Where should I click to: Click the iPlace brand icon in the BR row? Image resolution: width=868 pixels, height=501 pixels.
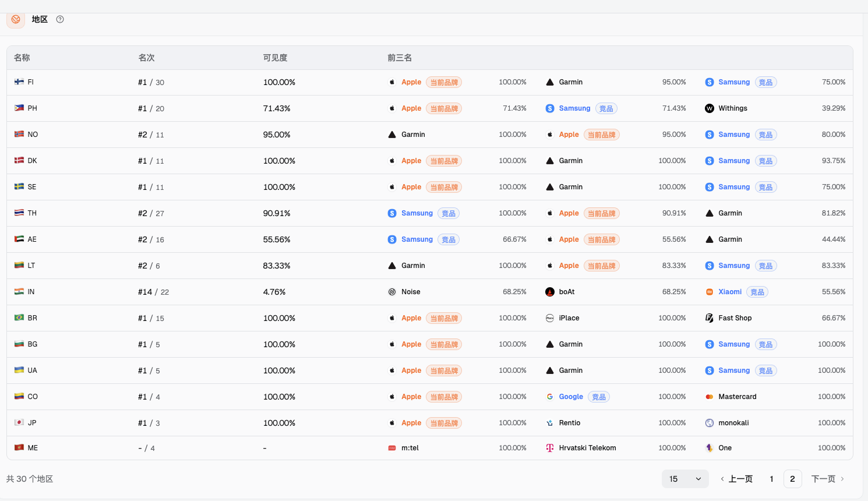550,318
